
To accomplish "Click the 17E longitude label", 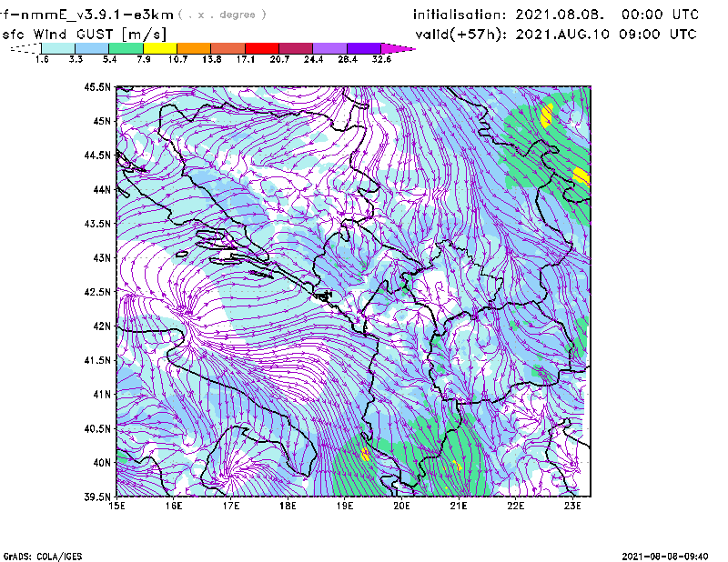I will point(231,506).
